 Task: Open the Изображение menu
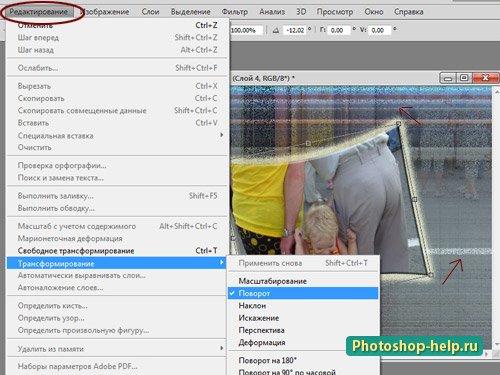pyautogui.click(x=106, y=12)
